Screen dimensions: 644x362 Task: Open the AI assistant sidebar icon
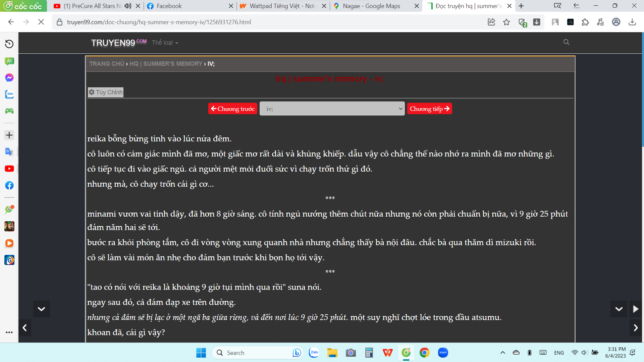(9, 61)
